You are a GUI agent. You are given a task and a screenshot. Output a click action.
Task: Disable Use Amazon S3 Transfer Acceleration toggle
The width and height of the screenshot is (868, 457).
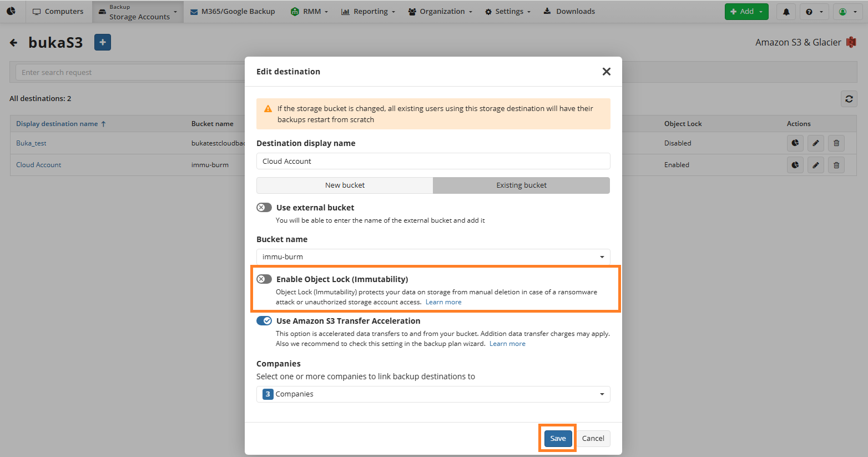tap(264, 321)
